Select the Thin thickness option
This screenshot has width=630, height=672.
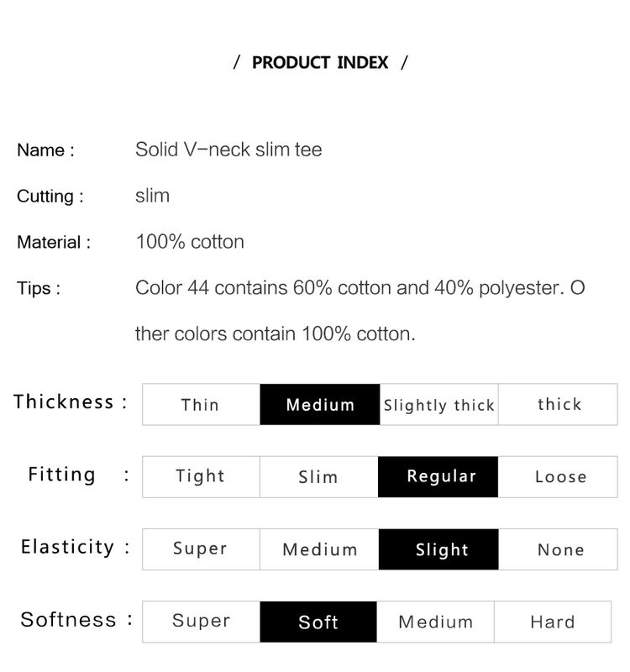201,404
